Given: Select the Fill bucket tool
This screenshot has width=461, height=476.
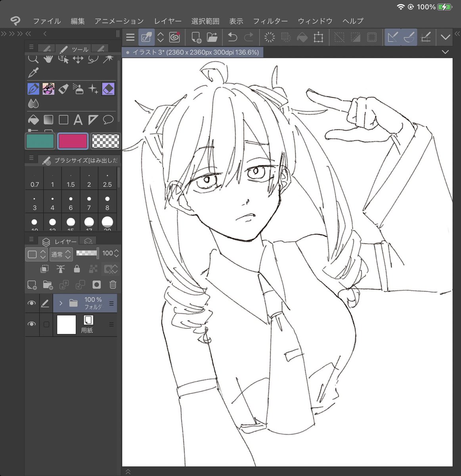Looking at the screenshot, I should (33, 119).
